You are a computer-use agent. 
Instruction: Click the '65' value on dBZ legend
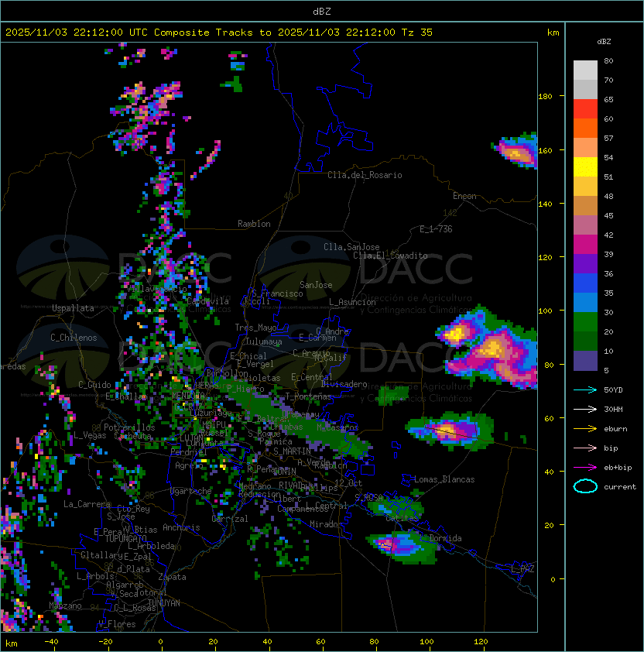[x=608, y=99]
